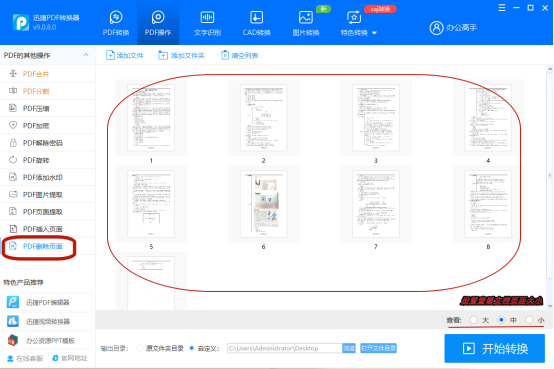The width and height of the screenshot is (554, 369).
Task: Open the PDF转换 top tab
Action: [116, 23]
